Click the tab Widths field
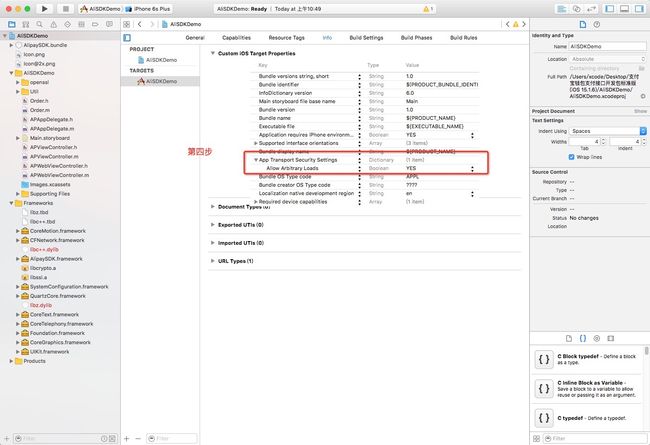The image size is (650, 445). pos(584,142)
